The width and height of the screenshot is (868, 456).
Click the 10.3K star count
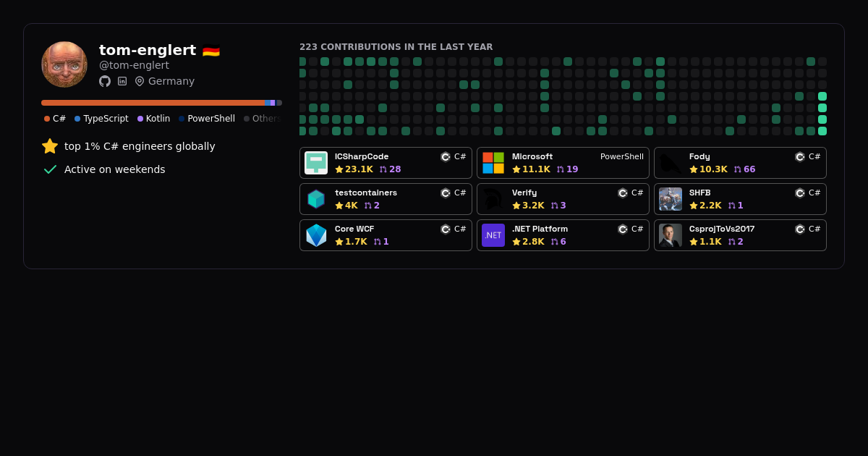[x=713, y=169]
